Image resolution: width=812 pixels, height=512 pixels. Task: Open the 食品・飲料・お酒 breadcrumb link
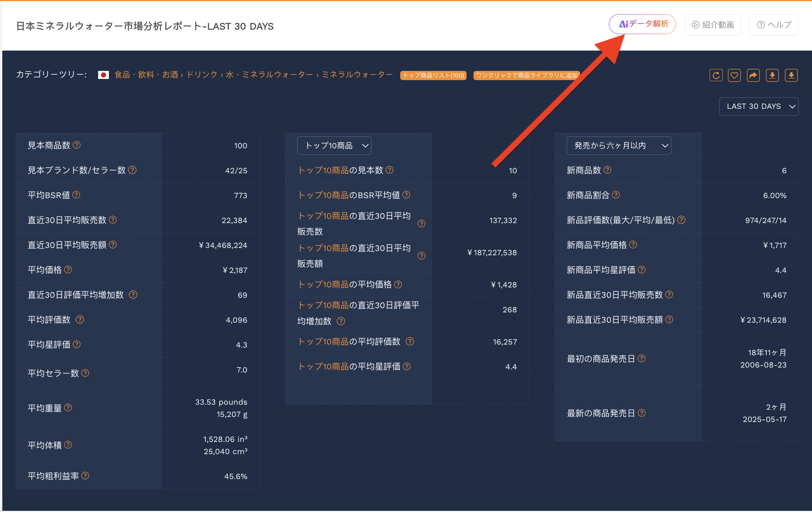tap(146, 75)
